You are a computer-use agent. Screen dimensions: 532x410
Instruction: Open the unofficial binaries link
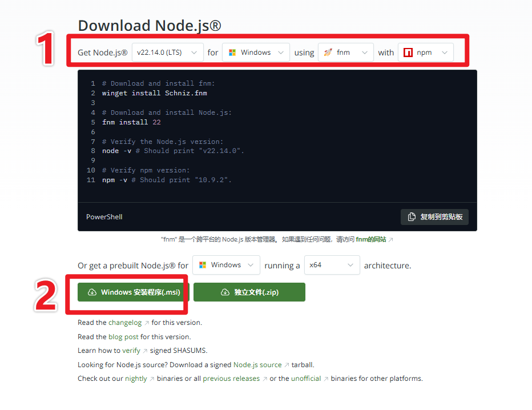306,379
